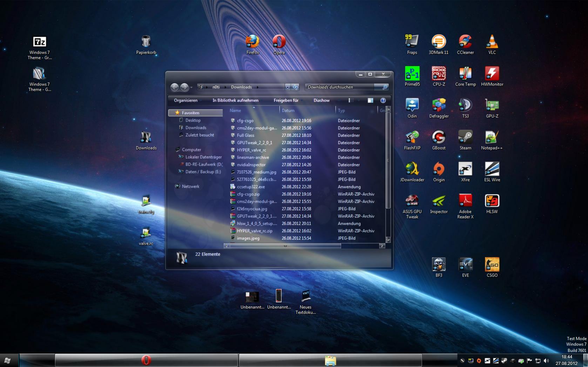Image resolution: width=588 pixels, height=367 pixels.
Task: Open CCleaner desktop shortcut
Action: tap(465, 44)
